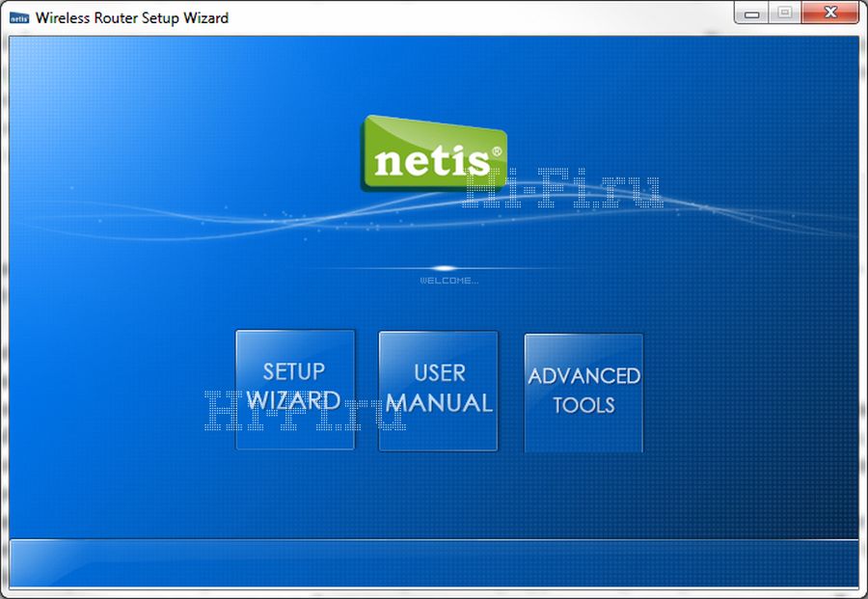The width and height of the screenshot is (868, 599).
Task: Click the window title text in title bar
Action: coord(132,17)
